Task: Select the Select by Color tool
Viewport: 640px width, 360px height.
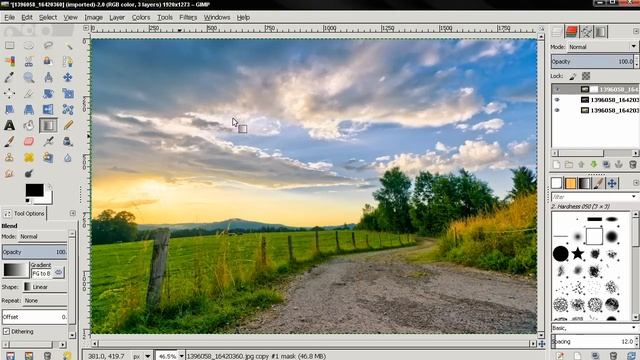Action: [x=9, y=61]
